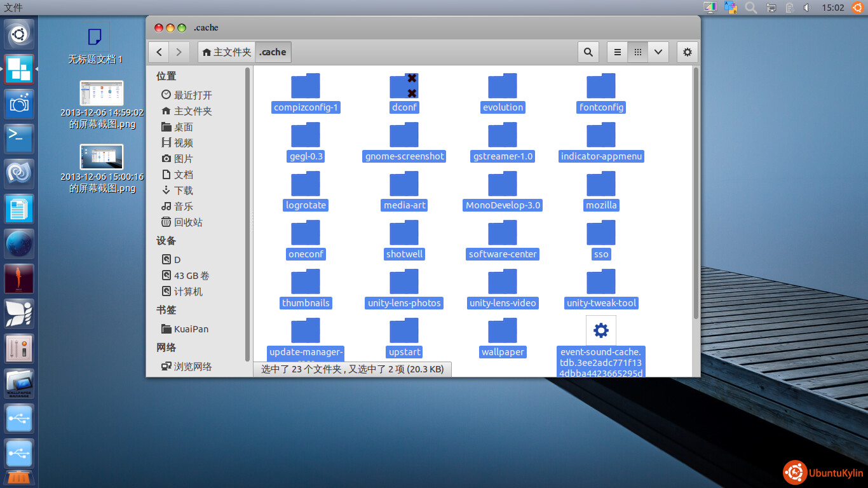Select the dconf folder icon

pyautogui.click(x=404, y=86)
